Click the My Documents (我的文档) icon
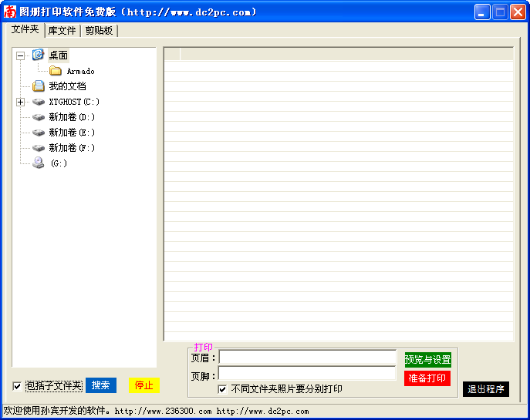 coord(38,86)
